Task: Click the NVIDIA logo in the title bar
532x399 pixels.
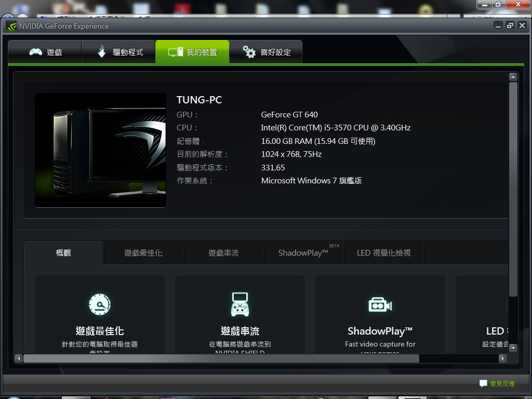Action: [x=11, y=26]
